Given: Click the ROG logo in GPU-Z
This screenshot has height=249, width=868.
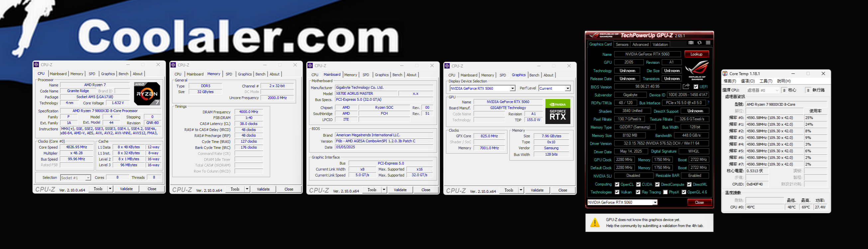Looking at the screenshot, I should [x=697, y=70].
